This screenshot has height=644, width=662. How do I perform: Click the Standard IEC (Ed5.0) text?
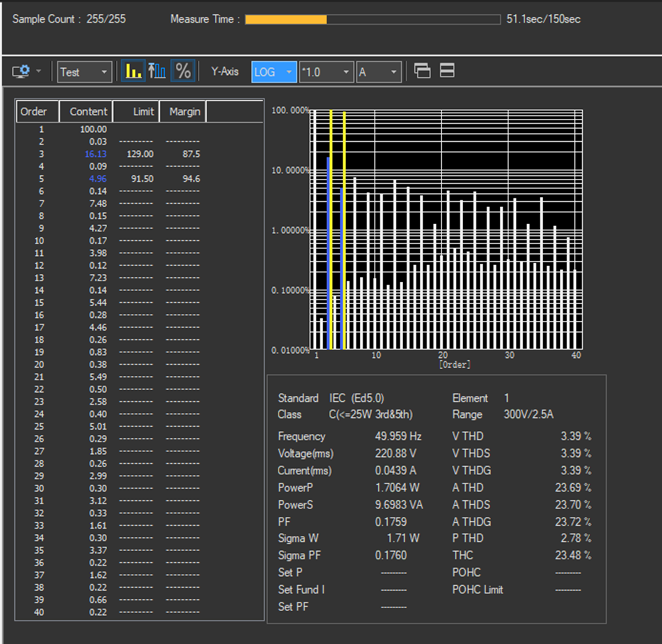pyautogui.click(x=356, y=398)
